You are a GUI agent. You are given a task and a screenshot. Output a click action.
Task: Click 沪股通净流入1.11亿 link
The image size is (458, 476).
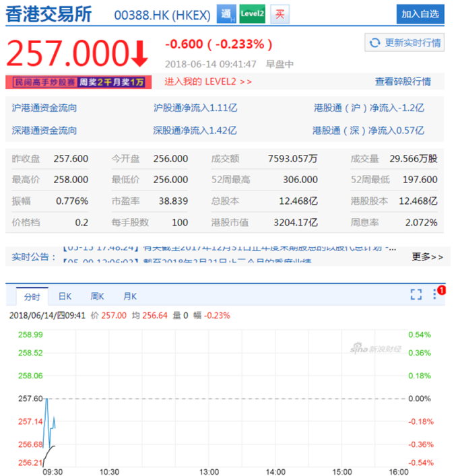point(195,108)
